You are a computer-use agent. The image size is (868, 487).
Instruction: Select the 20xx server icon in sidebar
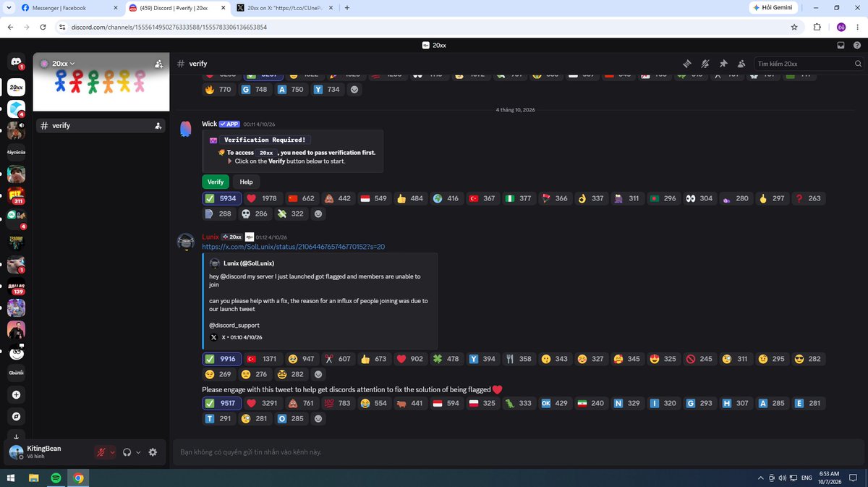(16, 88)
